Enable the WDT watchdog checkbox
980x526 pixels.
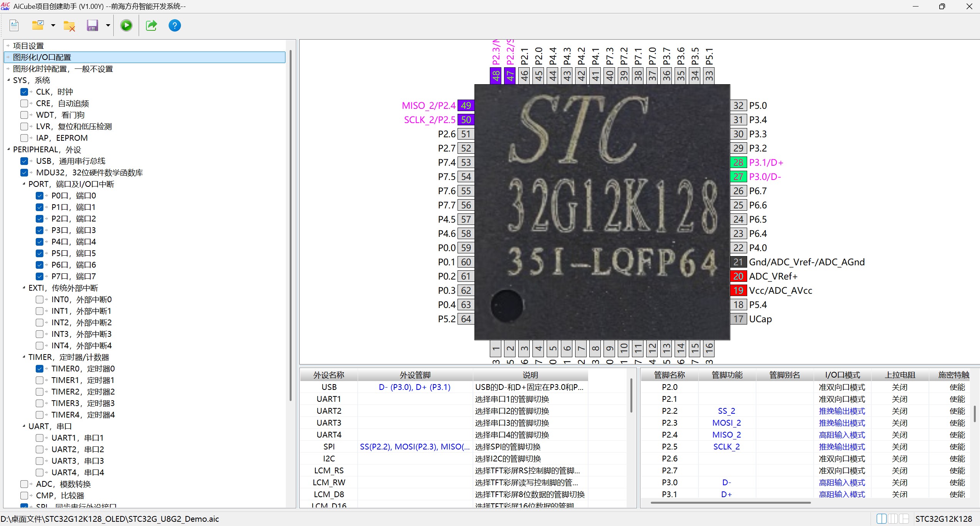(x=24, y=115)
